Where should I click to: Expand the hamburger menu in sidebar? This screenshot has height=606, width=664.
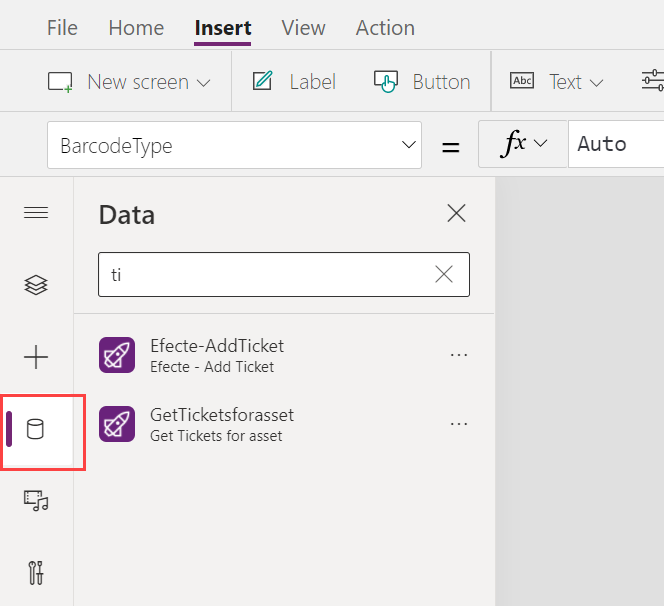point(36,213)
